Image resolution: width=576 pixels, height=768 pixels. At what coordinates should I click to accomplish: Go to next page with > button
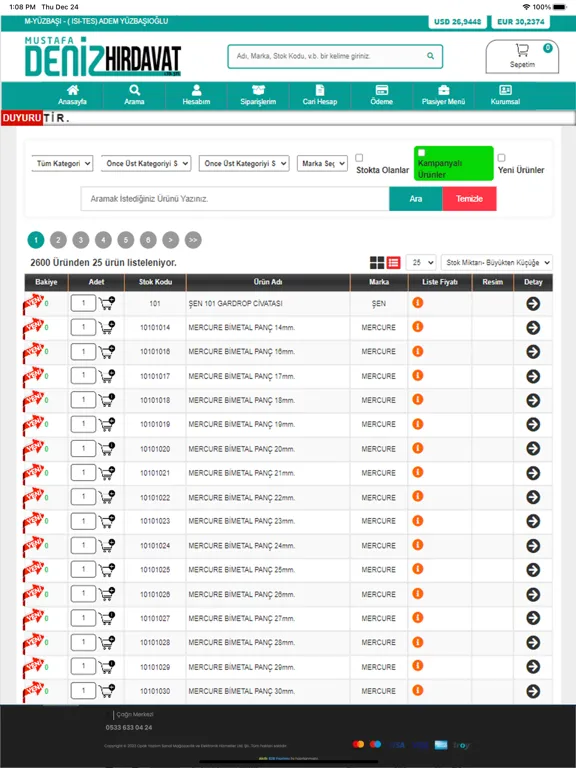tap(170, 240)
